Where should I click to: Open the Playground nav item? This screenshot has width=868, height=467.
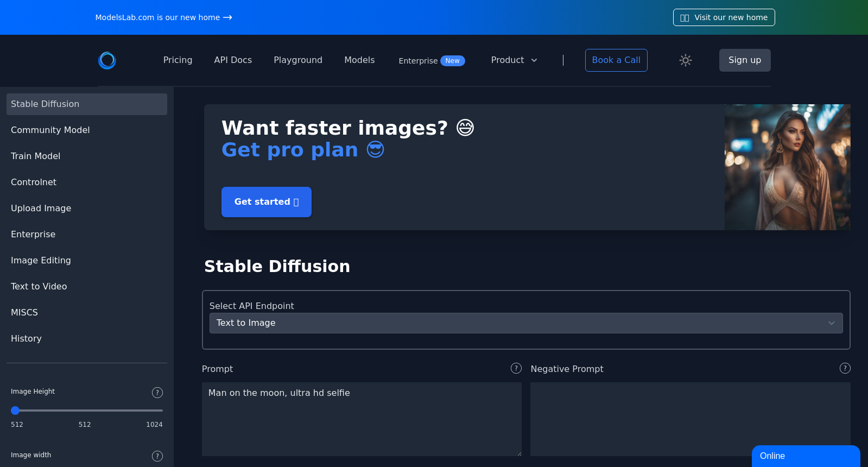(298, 60)
